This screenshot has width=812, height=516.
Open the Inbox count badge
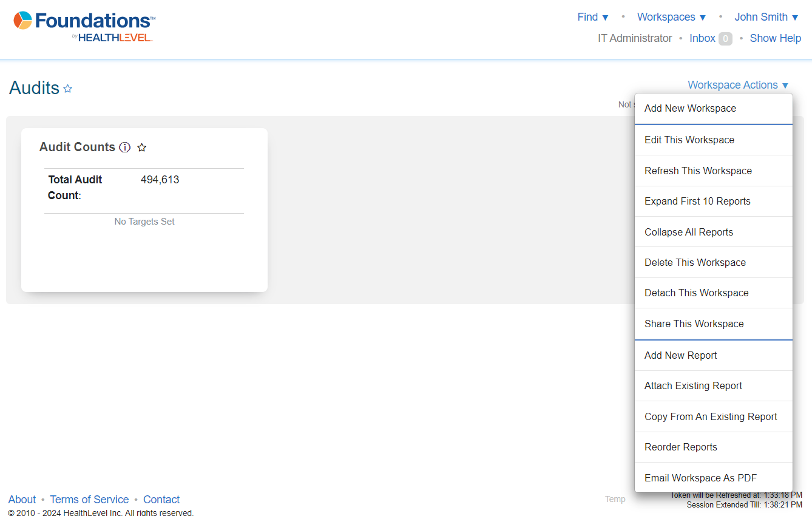pos(725,38)
